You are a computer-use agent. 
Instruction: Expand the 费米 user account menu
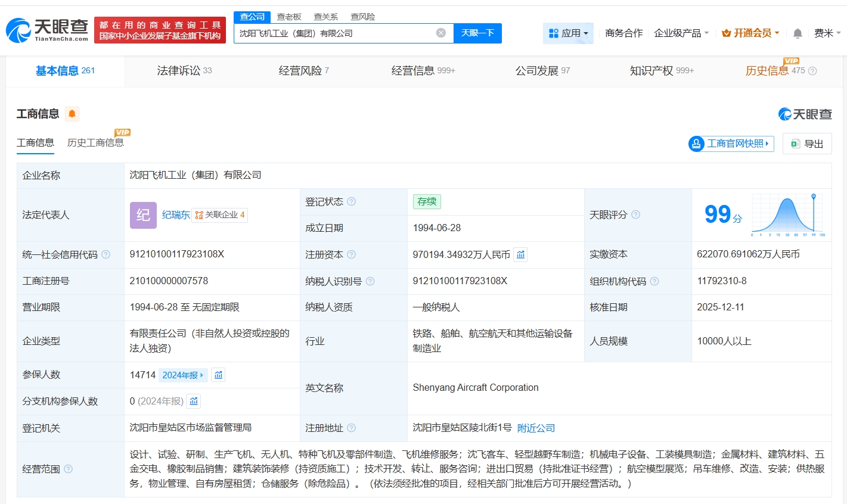point(827,33)
